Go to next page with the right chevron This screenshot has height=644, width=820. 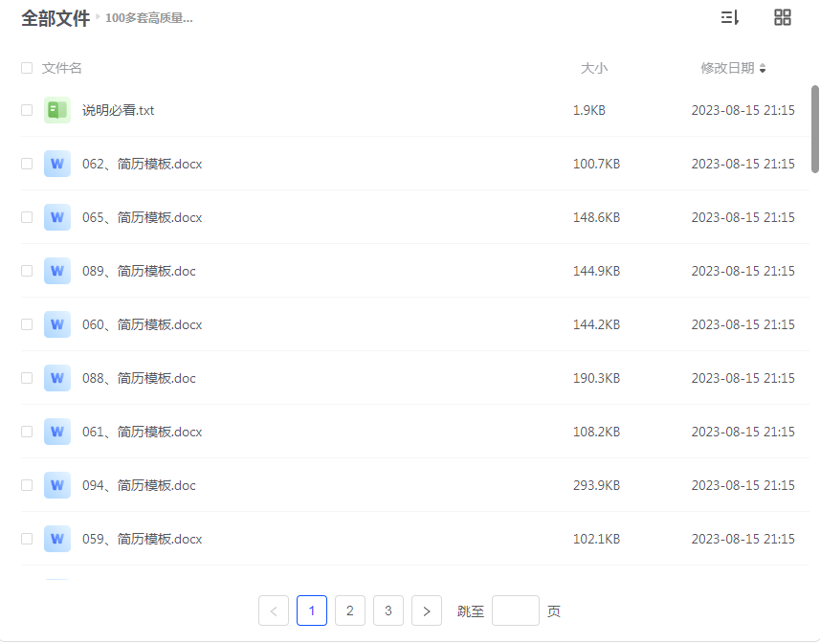click(427, 611)
